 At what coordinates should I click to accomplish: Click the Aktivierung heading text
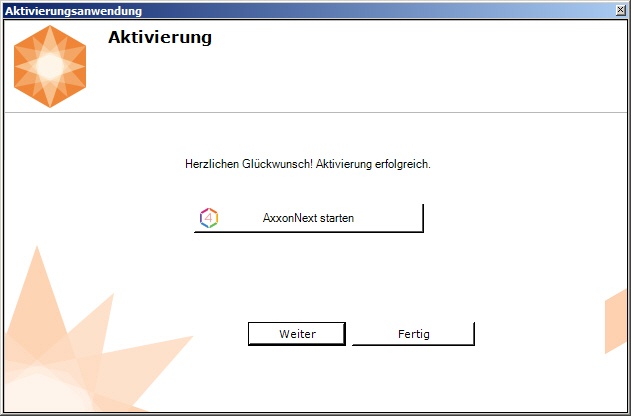(160, 37)
